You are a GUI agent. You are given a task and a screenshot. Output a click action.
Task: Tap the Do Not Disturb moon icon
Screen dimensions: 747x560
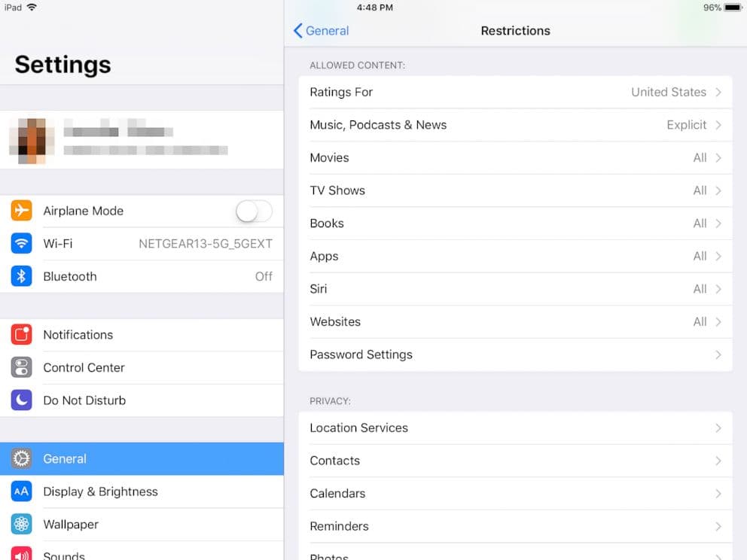pyautogui.click(x=21, y=400)
